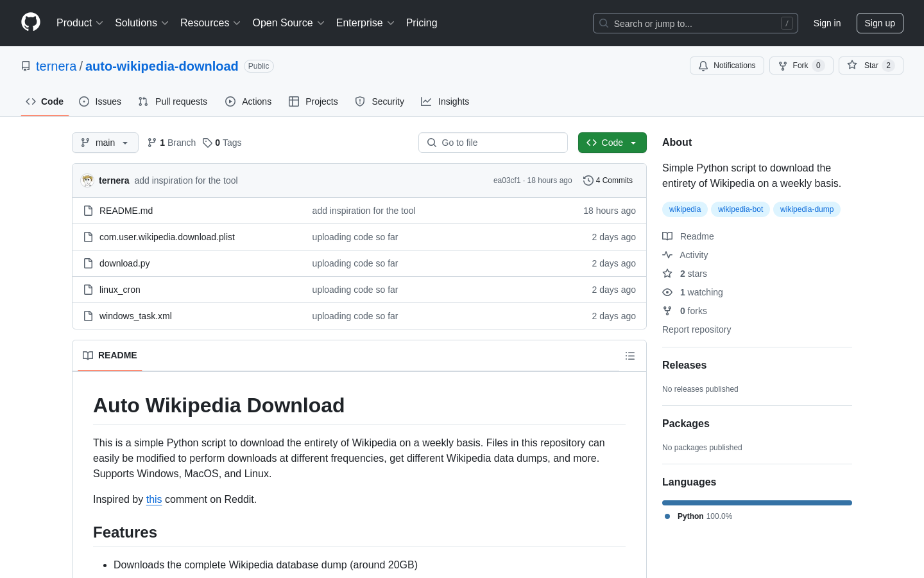Click the wikipedia-bot topic tag
This screenshot has width=924, height=578.
point(740,209)
